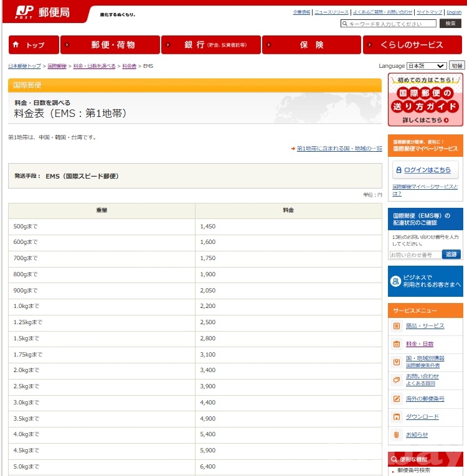The width and height of the screenshot is (467, 476).
Task: Click the 海外の郵便番号 pencil icon
Action: pyautogui.click(x=397, y=399)
